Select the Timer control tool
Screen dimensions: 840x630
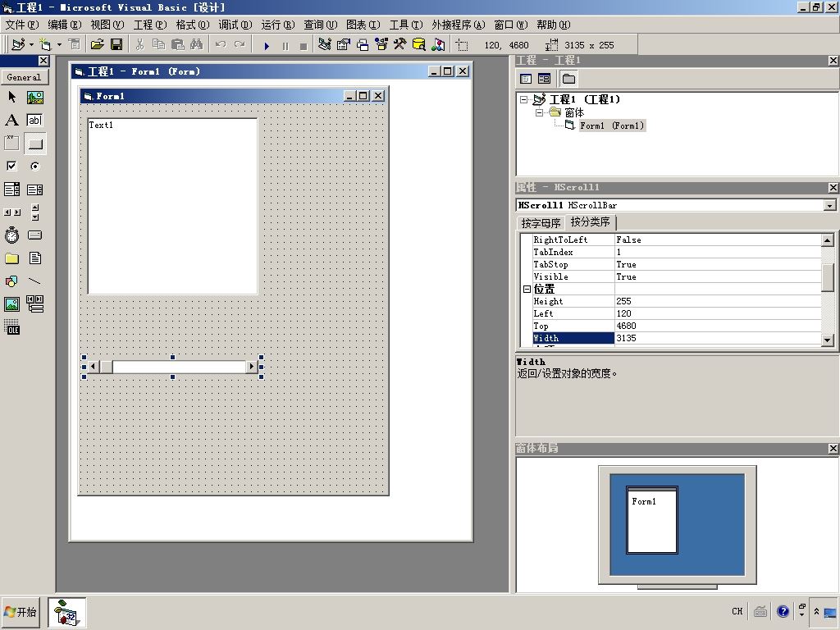[11, 235]
